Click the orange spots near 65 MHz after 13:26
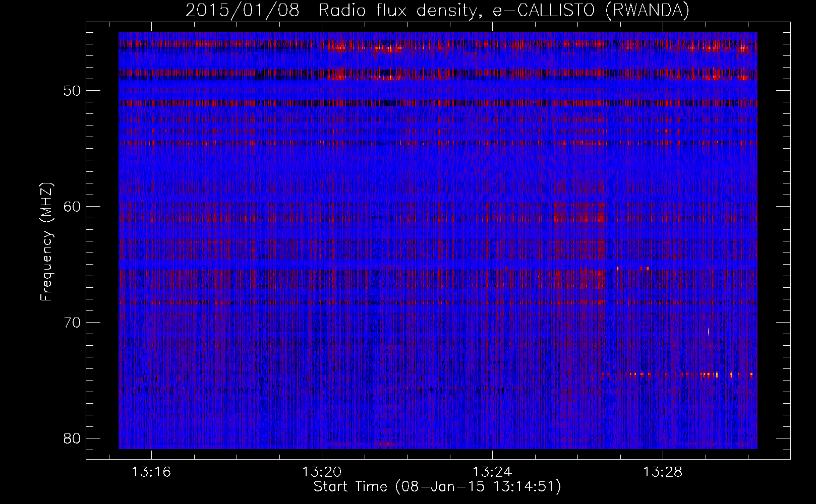 (648, 268)
